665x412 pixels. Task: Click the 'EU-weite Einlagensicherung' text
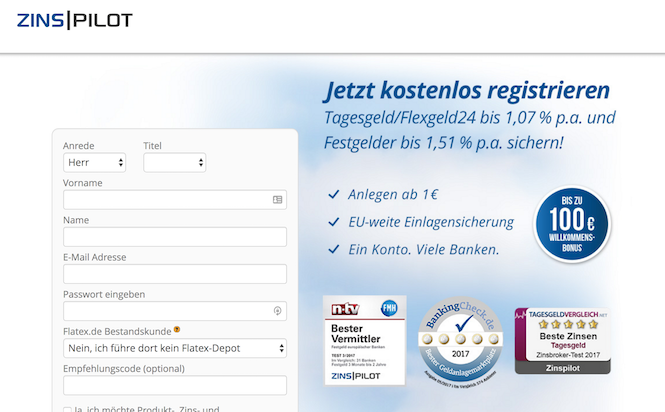pos(431,222)
